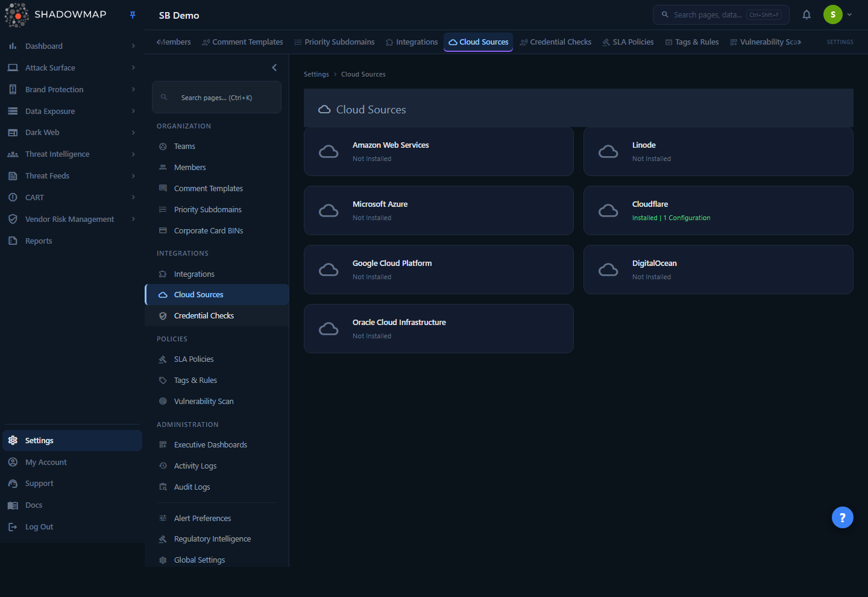
Task: Open Teams in settings panel
Action: (217, 147)
